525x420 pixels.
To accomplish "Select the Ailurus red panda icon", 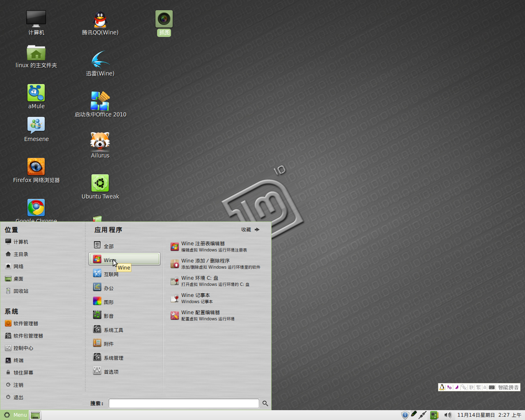I will click(100, 145).
